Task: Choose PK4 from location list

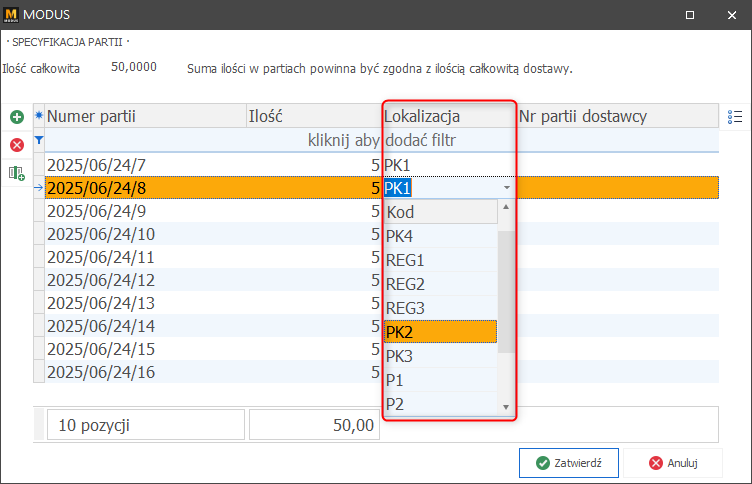Action: (440, 236)
